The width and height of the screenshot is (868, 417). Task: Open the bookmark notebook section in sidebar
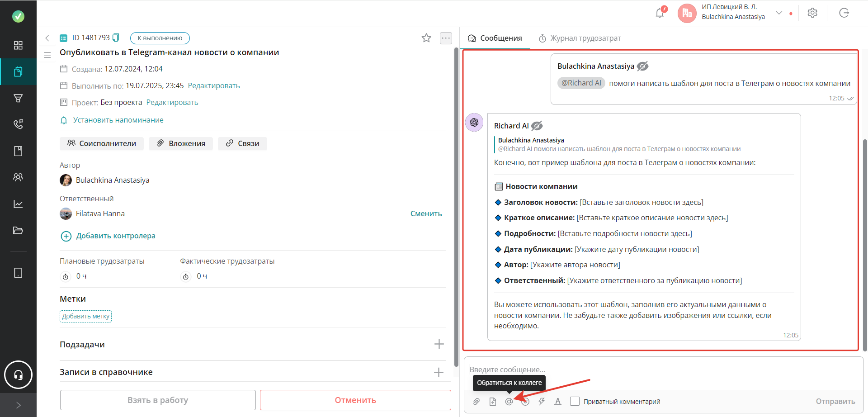coord(18,151)
